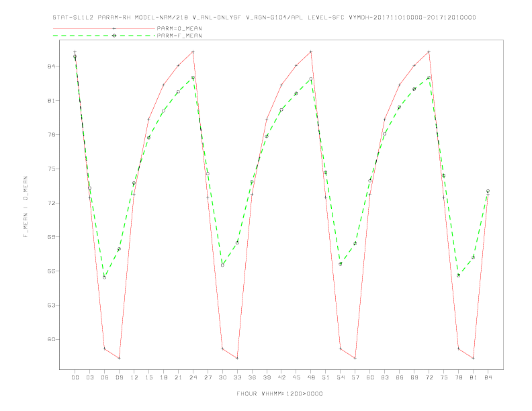Click x-axis forecast hour label 63
532x411 pixels.
coord(385,377)
